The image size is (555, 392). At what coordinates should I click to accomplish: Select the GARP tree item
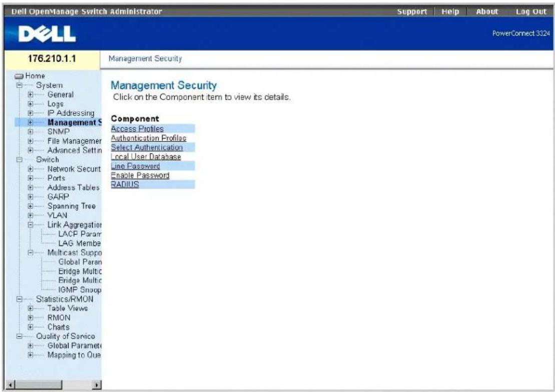pyautogui.click(x=58, y=196)
